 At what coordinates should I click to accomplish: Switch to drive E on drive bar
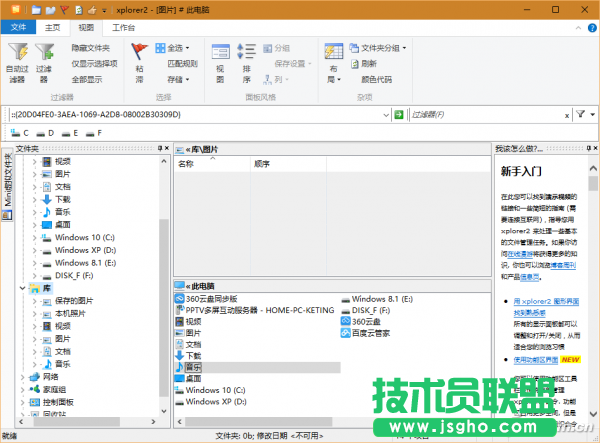[70, 133]
